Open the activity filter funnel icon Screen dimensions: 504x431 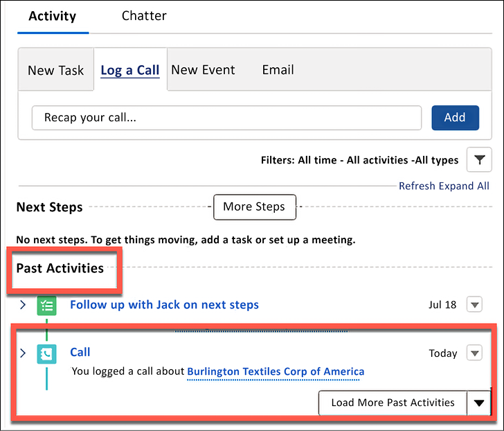coord(479,159)
